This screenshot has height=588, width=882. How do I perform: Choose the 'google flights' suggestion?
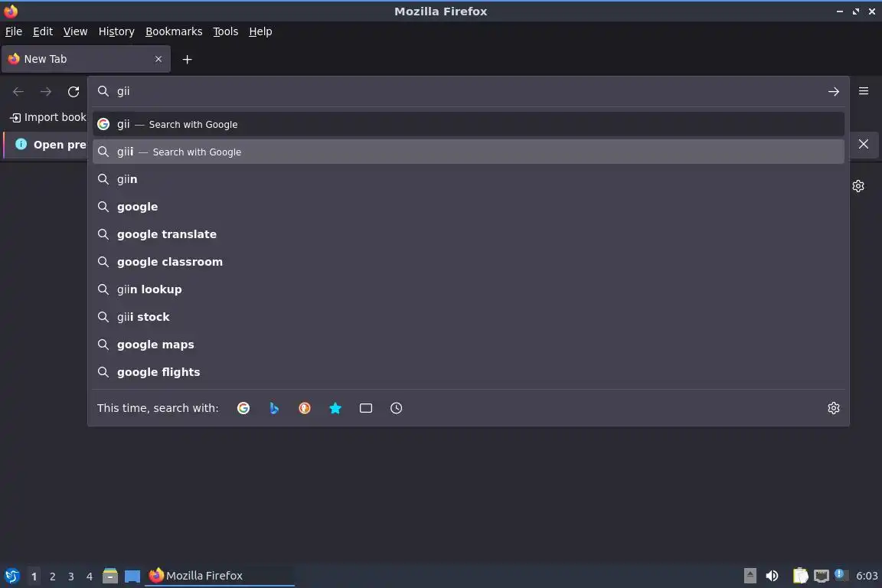point(469,372)
